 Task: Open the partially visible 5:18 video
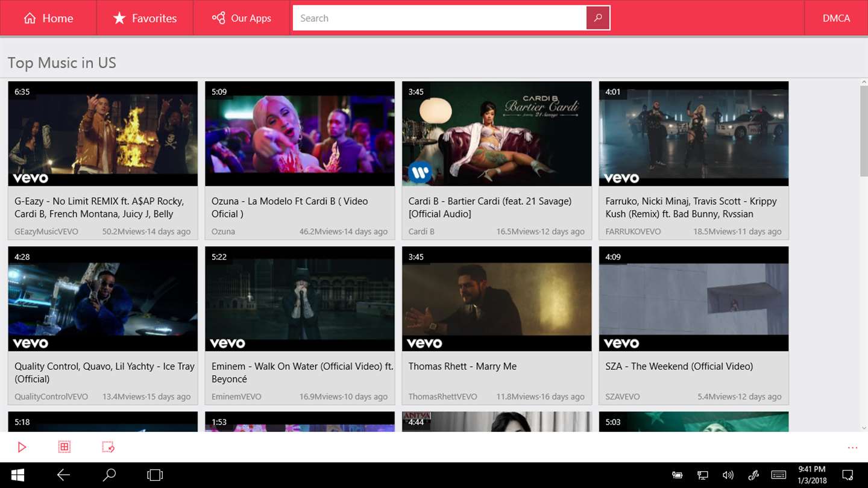[102, 422]
